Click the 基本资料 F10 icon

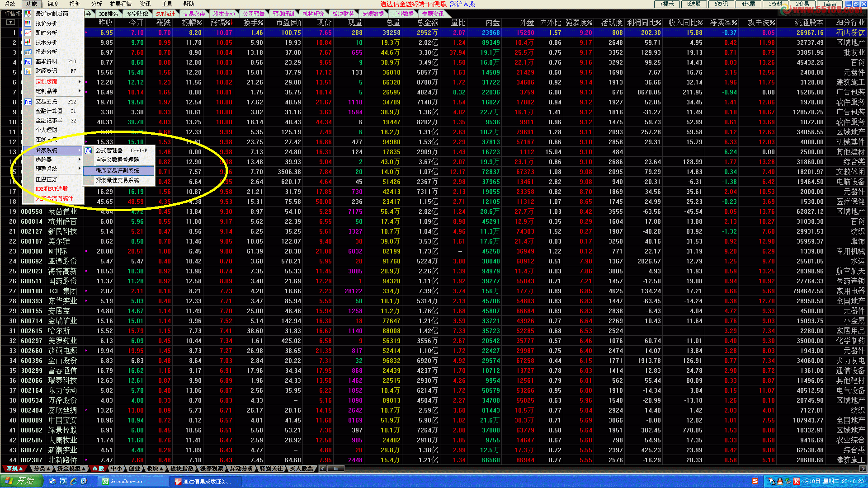28,61
